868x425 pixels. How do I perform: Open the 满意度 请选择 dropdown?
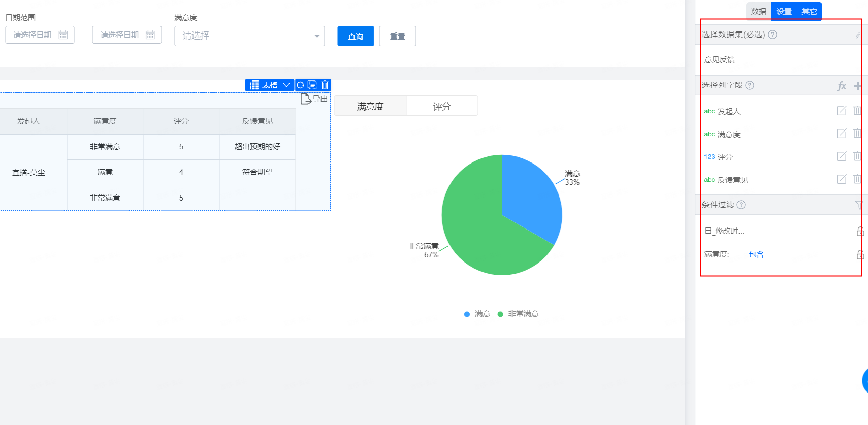click(x=249, y=36)
